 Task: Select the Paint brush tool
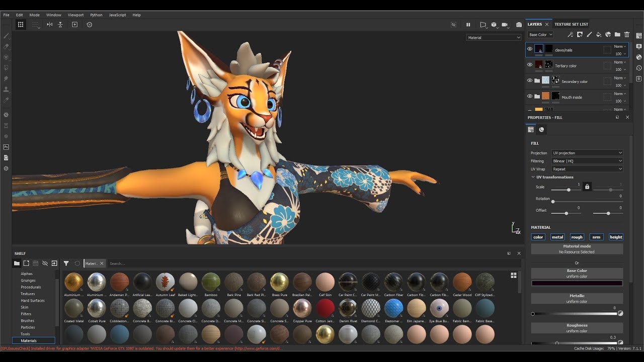(6, 36)
